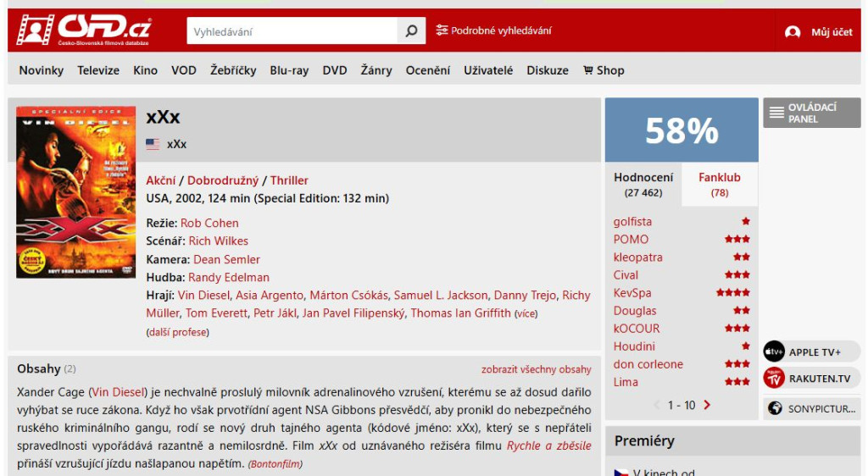Screen dimensions: 868x476
Task: Open actor Samuel L. Jackson's page
Action: click(441, 295)
